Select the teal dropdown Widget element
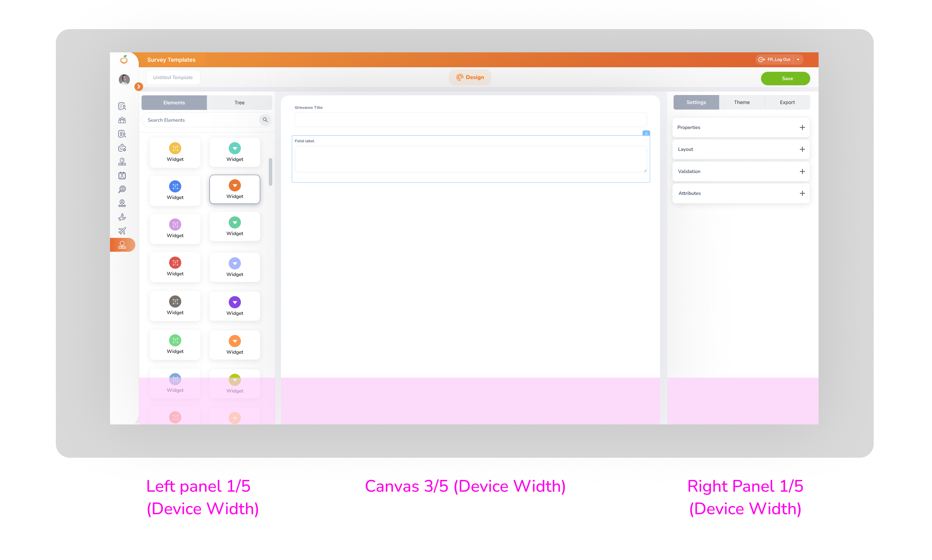 pos(235,153)
